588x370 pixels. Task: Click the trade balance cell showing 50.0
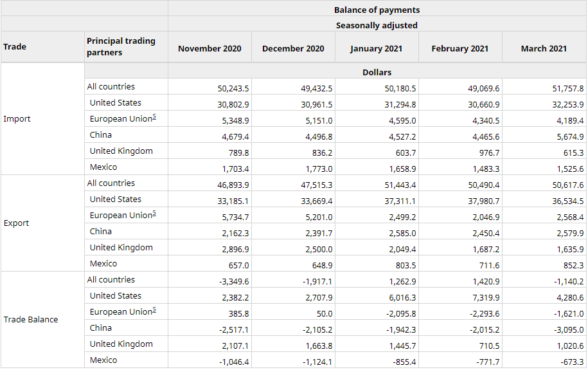pos(325,313)
